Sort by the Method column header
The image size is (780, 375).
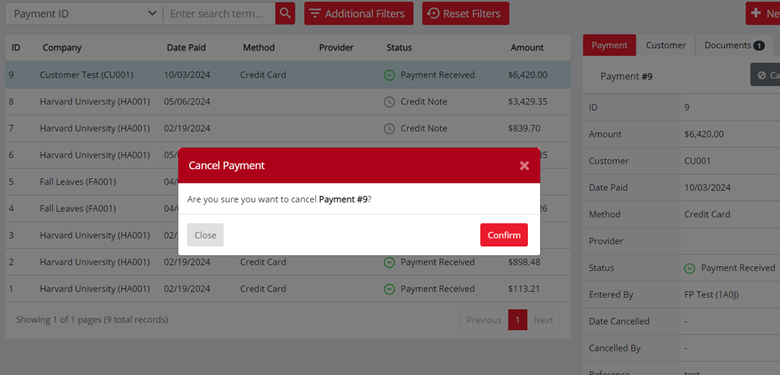pyautogui.click(x=259, y=48)
